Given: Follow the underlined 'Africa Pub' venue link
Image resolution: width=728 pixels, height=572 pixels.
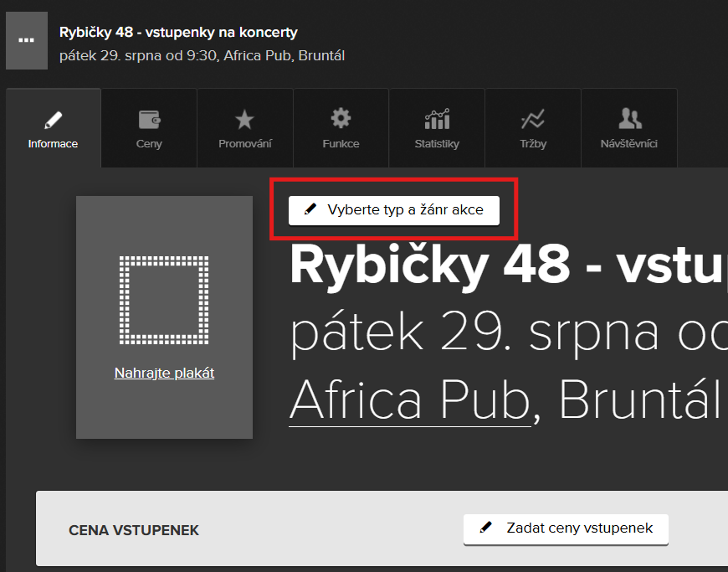Looking at the screenshot, I should pyautogui.click(x=410, y=400).
